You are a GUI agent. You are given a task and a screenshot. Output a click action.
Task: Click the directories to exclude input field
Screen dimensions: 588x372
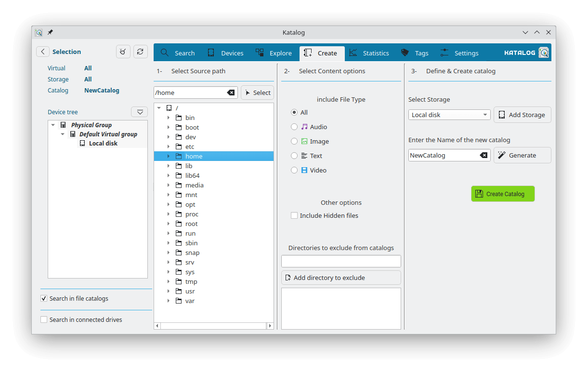pyautogui.click(x=341, y=261)
